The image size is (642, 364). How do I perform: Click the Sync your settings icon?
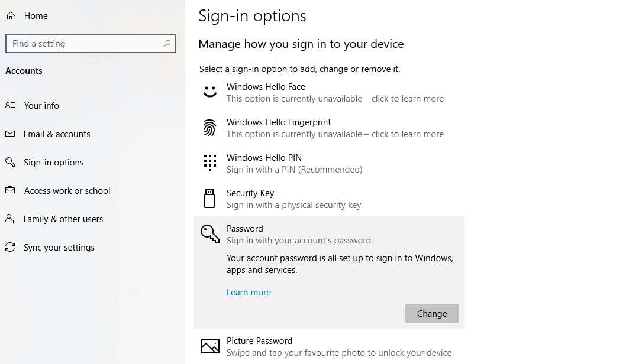[10, 247]
